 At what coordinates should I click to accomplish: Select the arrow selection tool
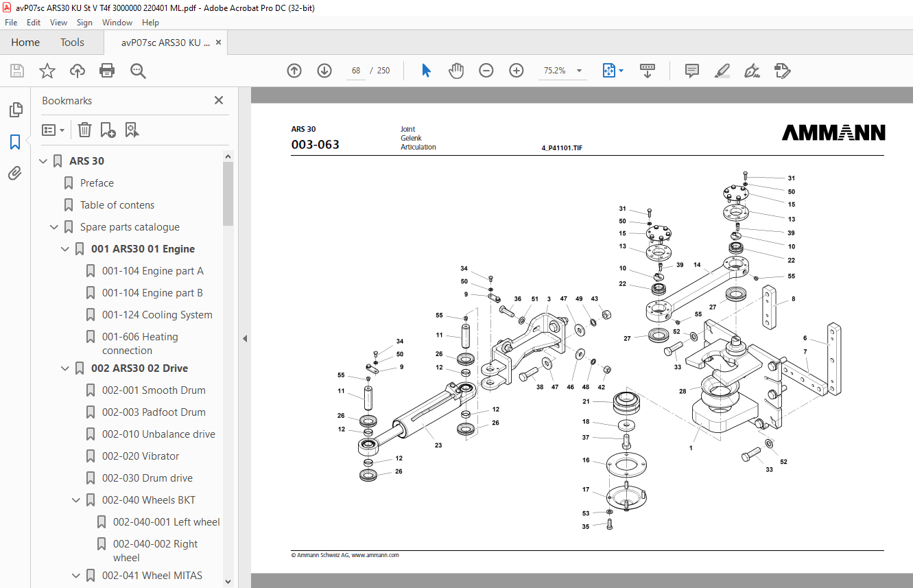(x=426, y=71)
